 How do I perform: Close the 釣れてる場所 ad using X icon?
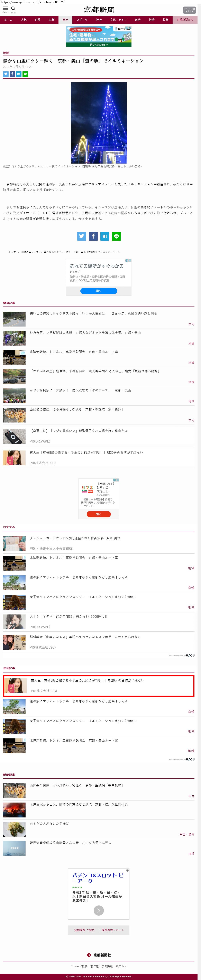(x=130, y=261)
